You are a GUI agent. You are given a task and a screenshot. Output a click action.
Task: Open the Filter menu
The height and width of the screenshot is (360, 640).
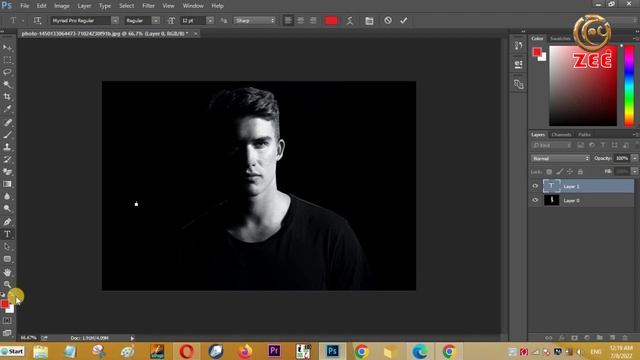pos(148,6)
